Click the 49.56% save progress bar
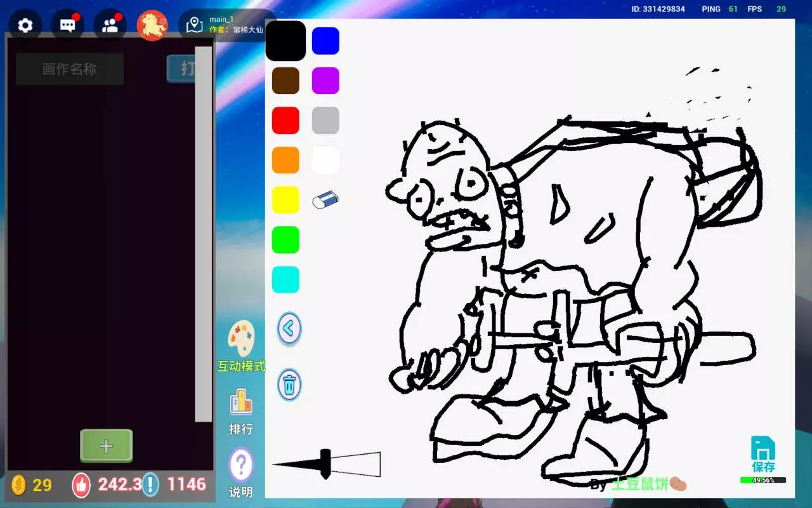812x508 pixels. pyautogui.click(x=763, y=480)
